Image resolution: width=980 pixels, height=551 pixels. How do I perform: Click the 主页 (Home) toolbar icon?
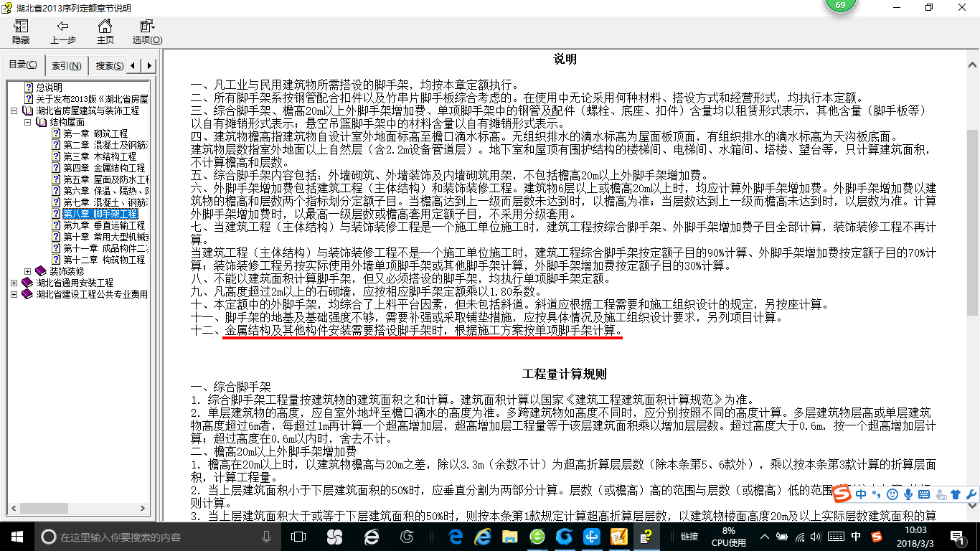[105, 32]
